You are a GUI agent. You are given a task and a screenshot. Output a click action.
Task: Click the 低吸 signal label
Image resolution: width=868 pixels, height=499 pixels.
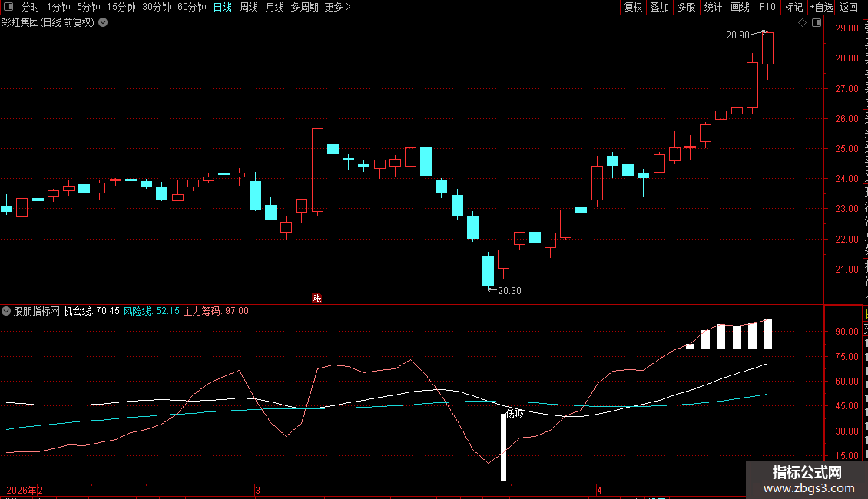515,414
